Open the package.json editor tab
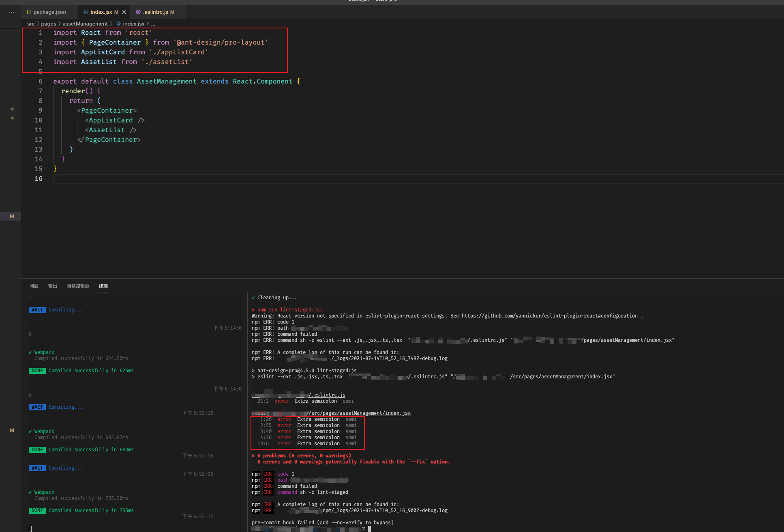784x532 pixels. pos(49,12)
